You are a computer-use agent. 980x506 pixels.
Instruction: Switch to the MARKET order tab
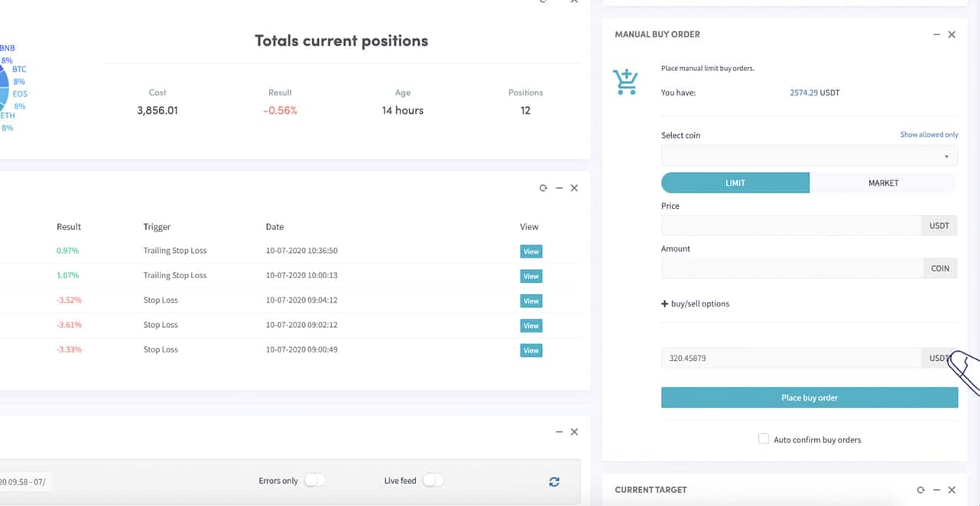[883, 183]
